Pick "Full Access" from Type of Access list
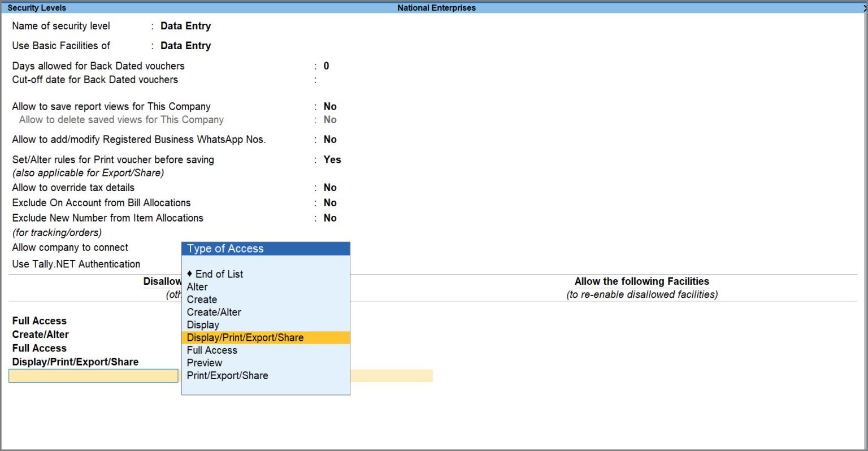 211,350
